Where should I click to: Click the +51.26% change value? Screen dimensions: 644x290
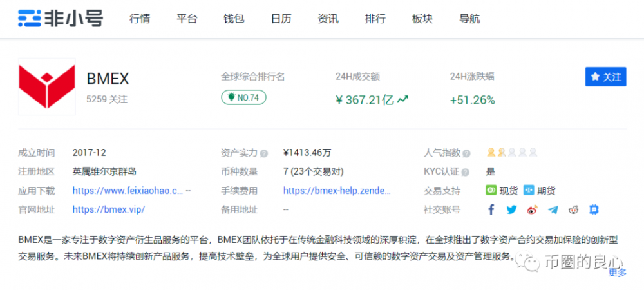(x=472, y=100)
